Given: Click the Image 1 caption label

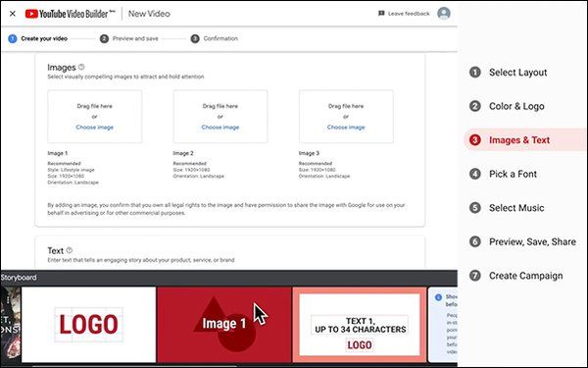Looking at the screenshot, I should click(58, 153).
